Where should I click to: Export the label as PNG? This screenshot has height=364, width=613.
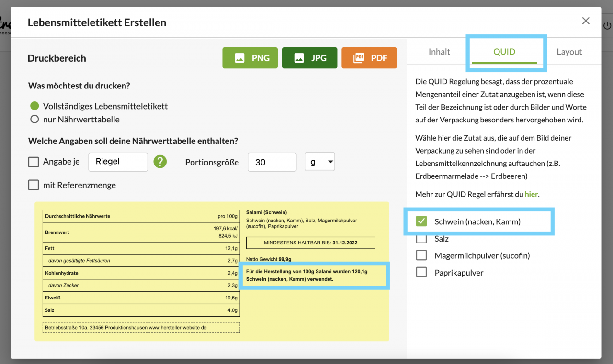250,57
